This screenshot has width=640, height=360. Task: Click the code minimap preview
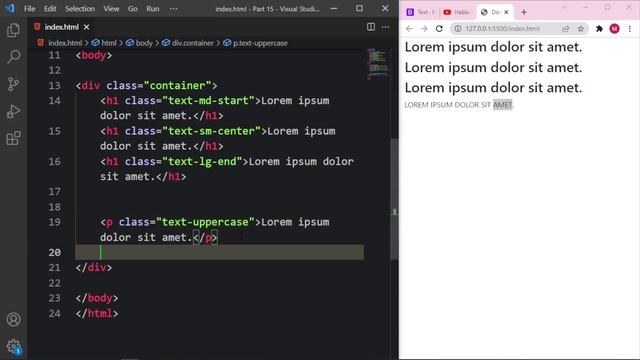pyautogui.click(x=378, y=64)
